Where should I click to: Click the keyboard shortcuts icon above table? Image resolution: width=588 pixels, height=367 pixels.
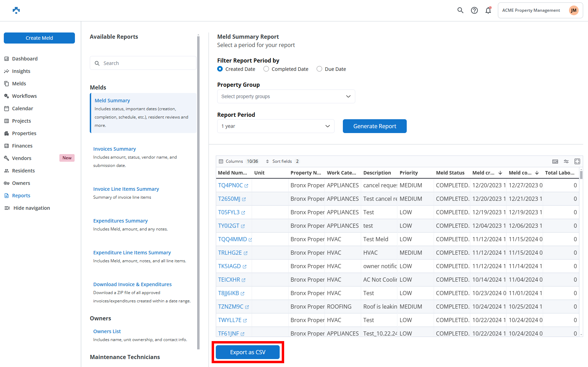pos(555,161)
